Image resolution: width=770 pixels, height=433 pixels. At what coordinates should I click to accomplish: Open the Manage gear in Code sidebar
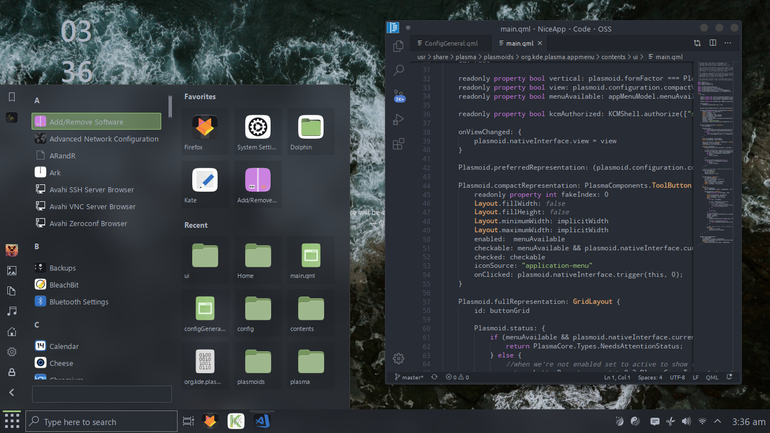(x=399, y=358)
